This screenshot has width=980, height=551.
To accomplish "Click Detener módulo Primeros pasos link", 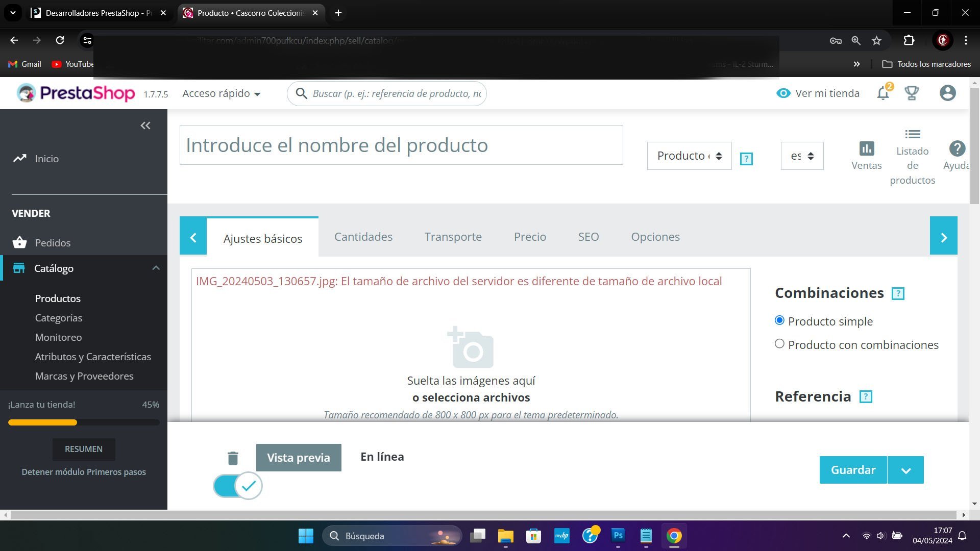I will [x=84, y=472].
